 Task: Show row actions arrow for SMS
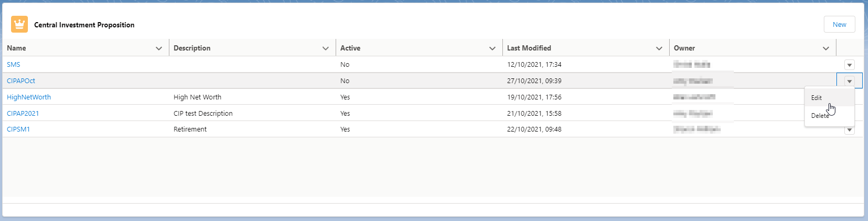click(x=849, y=65)
